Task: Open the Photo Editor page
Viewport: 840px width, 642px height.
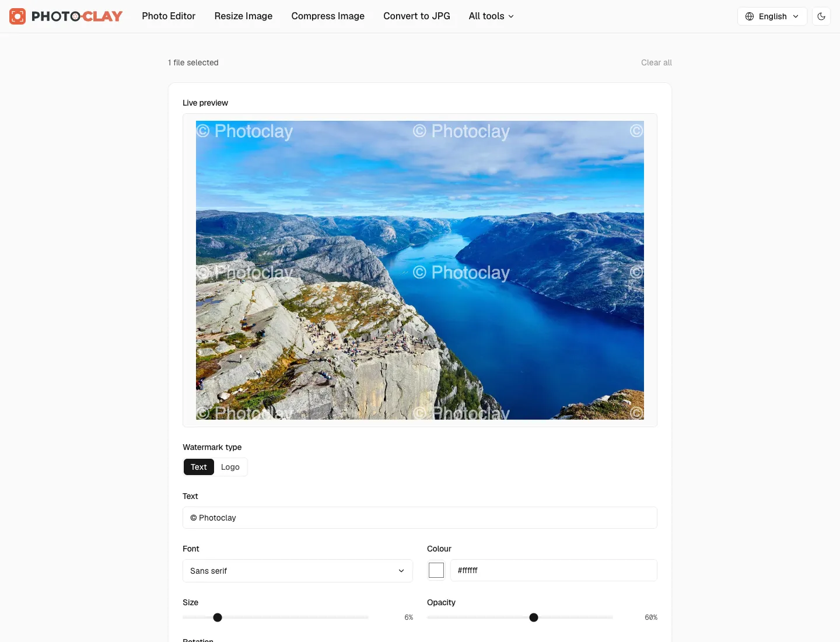Action: coord(169,16)
